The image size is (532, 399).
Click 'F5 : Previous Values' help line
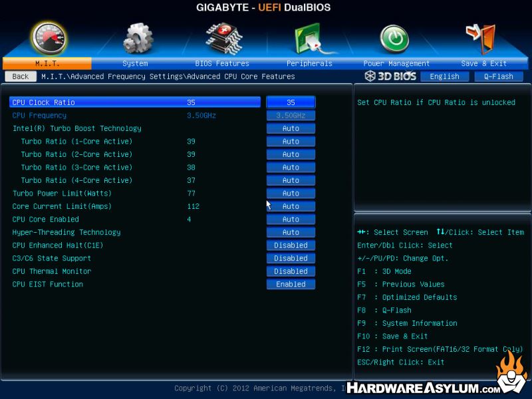(401, 284)
